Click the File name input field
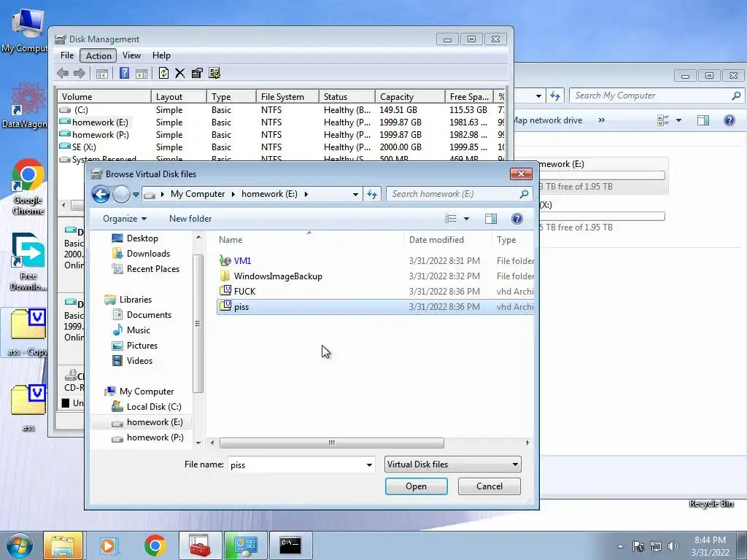Image resolution: width=747 pixels, height=560 pixels. [x=296, y=464]
